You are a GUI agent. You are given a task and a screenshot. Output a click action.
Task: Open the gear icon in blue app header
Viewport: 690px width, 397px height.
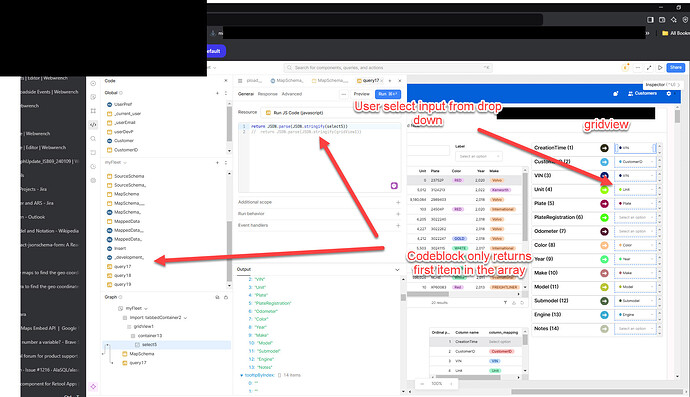669,93
